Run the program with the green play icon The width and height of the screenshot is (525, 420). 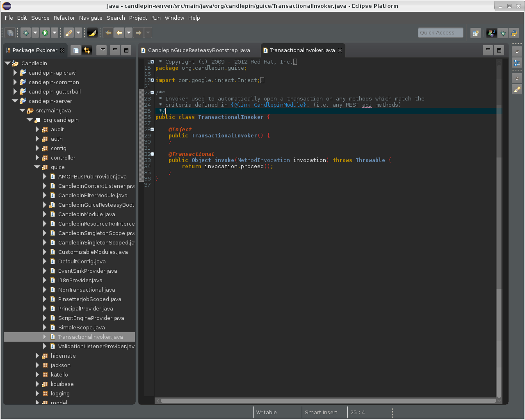pos(45,33)
